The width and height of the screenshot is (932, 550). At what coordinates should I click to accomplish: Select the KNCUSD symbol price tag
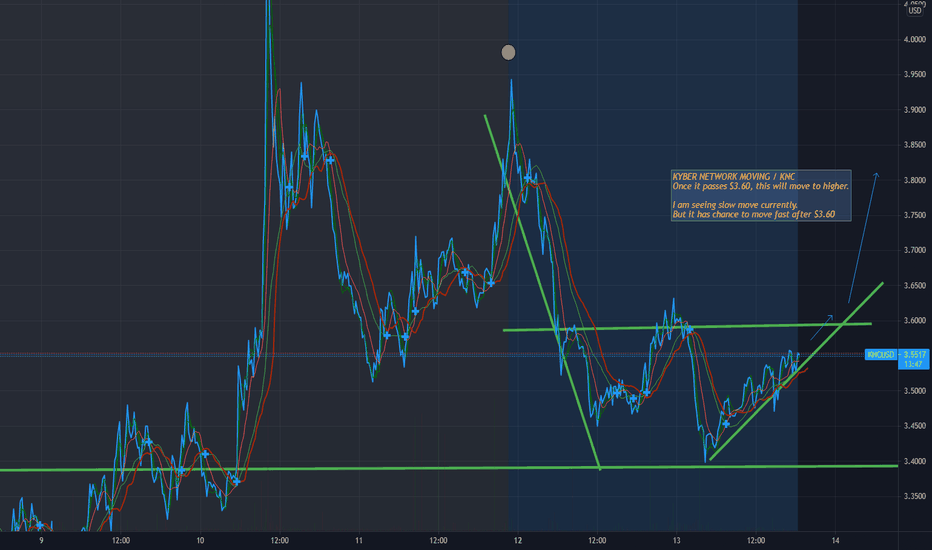pyautogui.click(x=880, y=354)
